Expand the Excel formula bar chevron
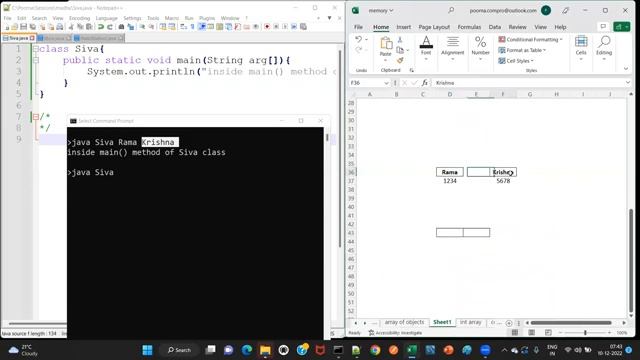The image size is (640, 360). pyautogui.click(x=628, y=83)
